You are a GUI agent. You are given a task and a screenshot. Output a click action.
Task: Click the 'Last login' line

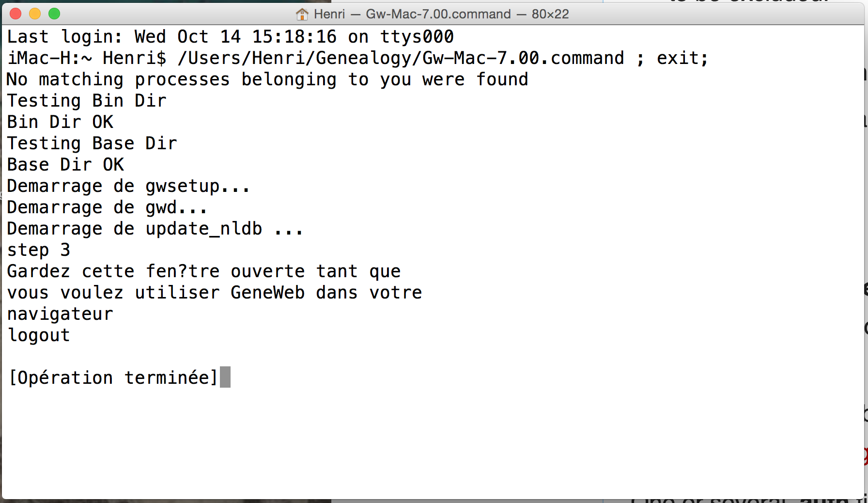coord(231,37)
